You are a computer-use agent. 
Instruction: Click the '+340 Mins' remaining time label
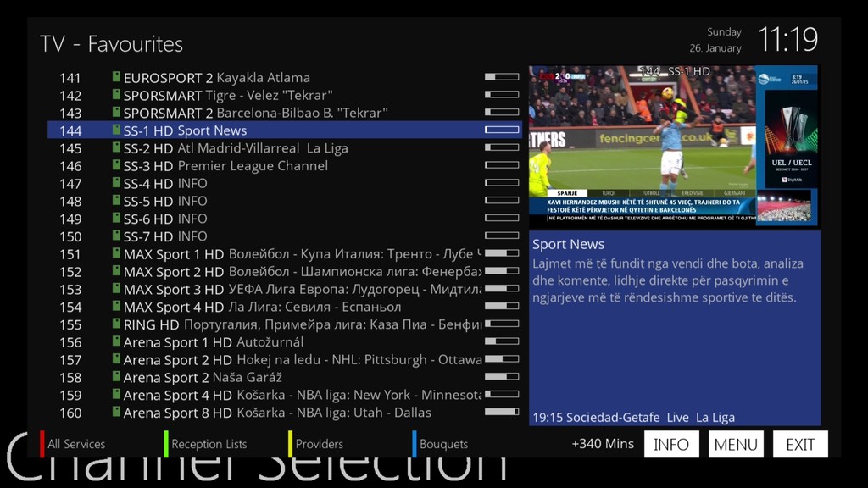click(x=603, y=444)
